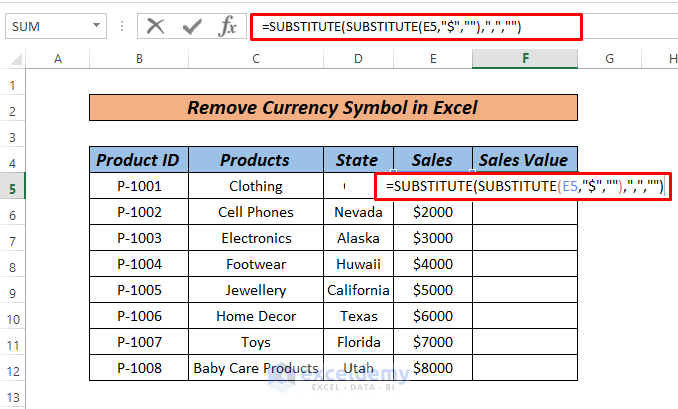Select the row 12 header
The image size is (678, 409).
pos(13,368)
